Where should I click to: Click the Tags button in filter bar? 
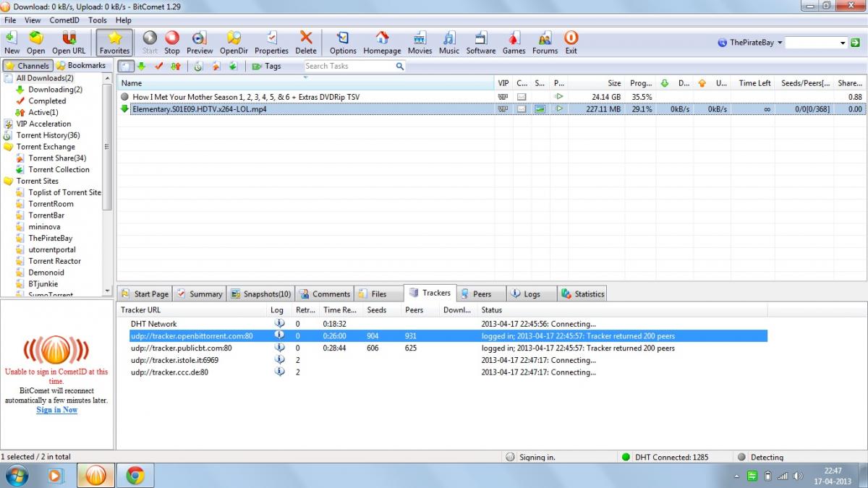266,66
